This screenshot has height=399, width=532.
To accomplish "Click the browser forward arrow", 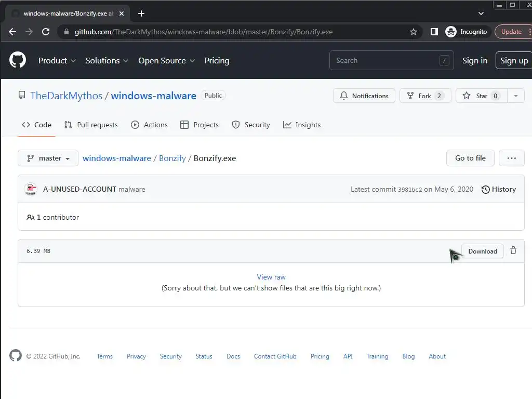I will click(29, 32).
